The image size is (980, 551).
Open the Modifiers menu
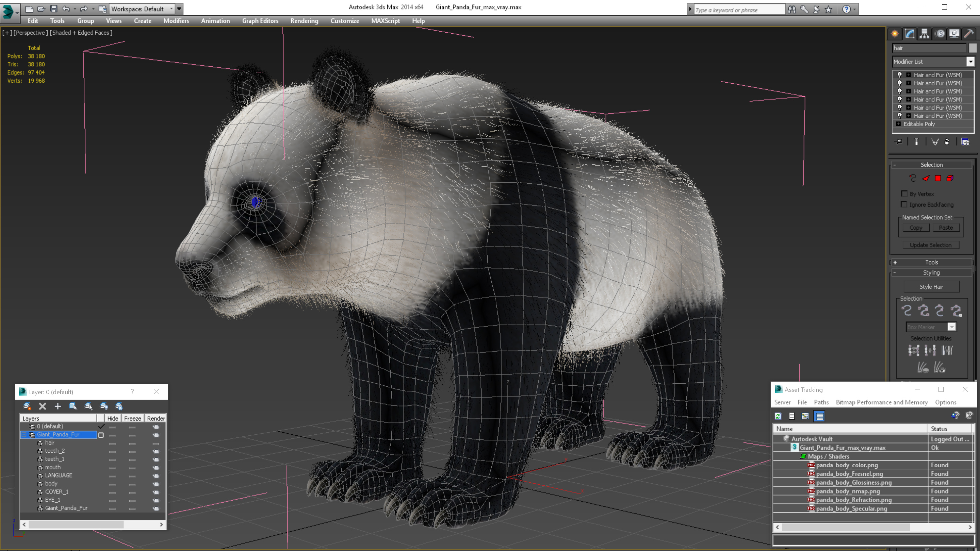[x=176, y=21]
